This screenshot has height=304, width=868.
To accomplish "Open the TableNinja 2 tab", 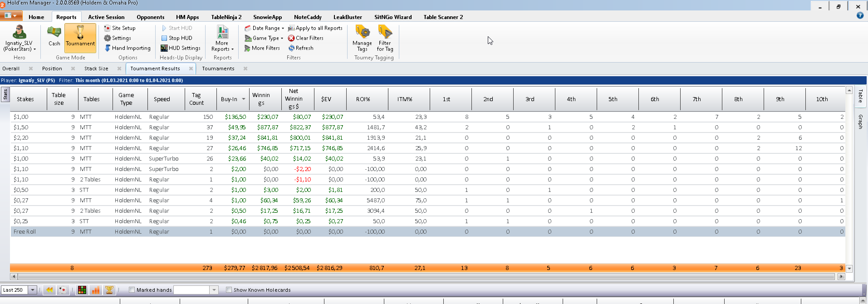I will 226,17.
